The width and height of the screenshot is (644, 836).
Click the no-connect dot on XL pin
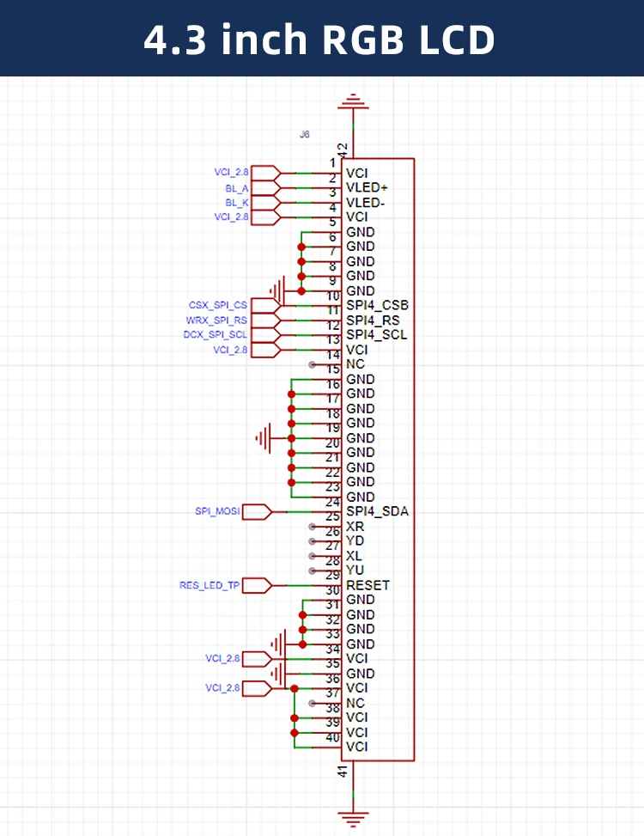coord(313,556)
